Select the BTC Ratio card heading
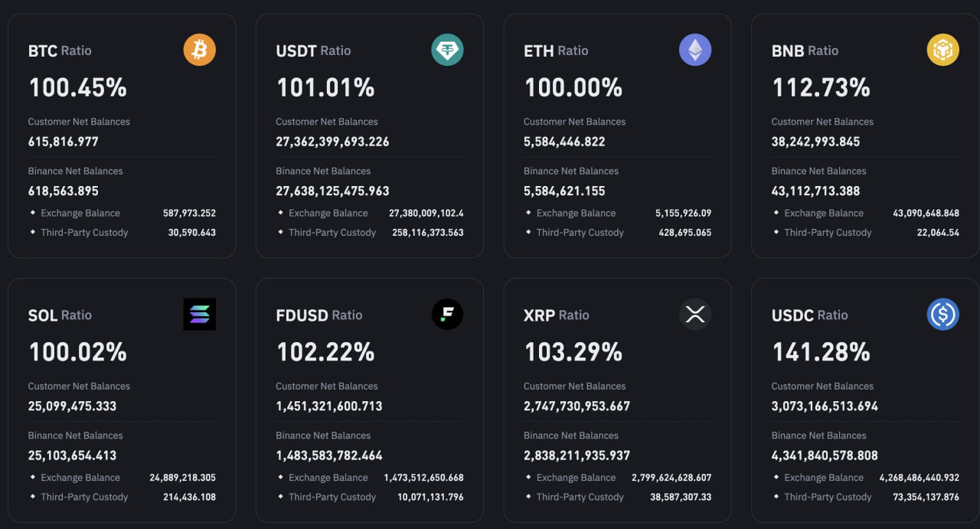980x529 pixels. coord(60,51)
